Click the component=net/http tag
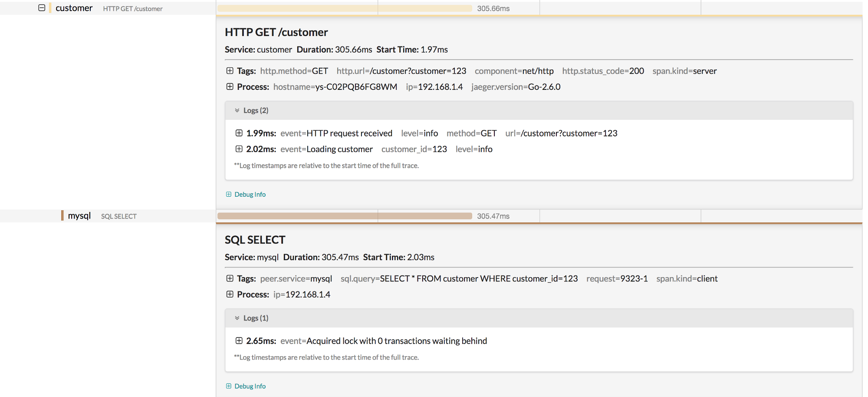The image size is (868, 397). (514, 71)
